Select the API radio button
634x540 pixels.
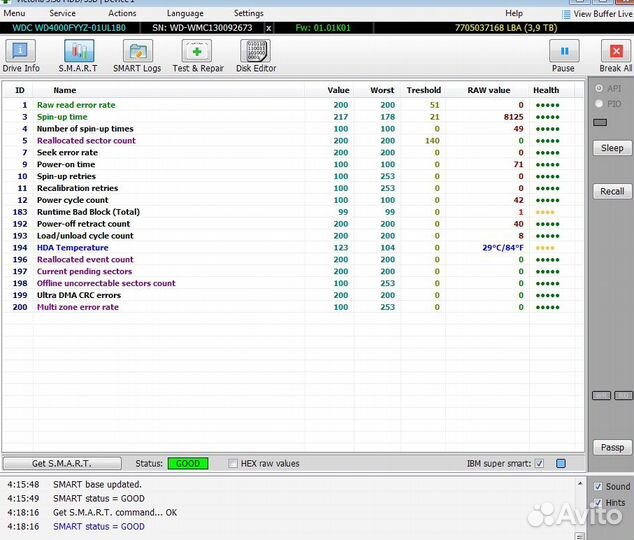pos(599,89)
